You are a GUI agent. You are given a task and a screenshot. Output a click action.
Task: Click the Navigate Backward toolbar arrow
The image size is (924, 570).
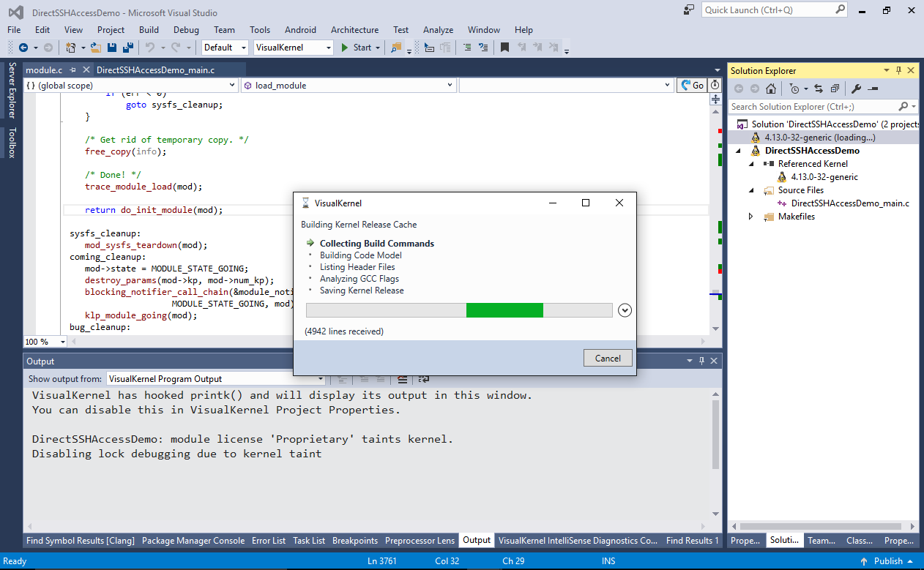[x=23, y=48]
